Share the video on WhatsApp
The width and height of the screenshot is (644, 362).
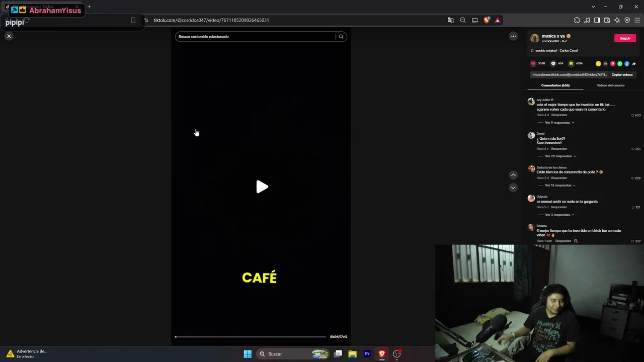click(620, 64)
